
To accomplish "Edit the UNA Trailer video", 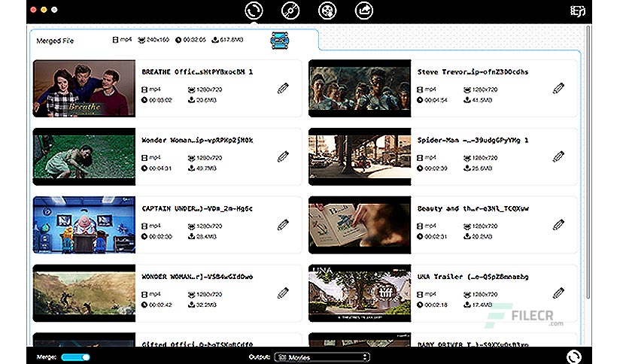I will click(558, 293).
